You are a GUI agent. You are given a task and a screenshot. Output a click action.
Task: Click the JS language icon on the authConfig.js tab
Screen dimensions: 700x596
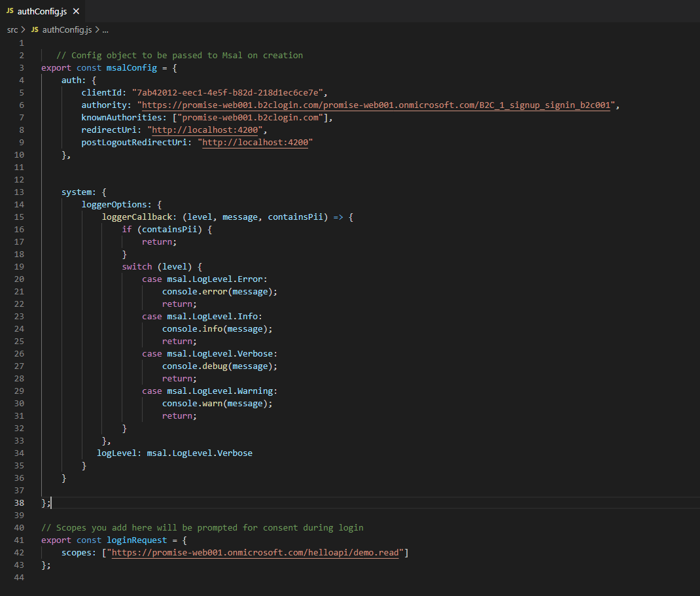pos(9,10)
